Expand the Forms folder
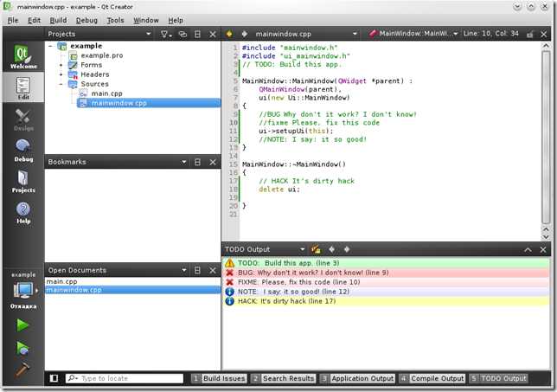Viewport: 557px width, 392px height. point(61,65)
